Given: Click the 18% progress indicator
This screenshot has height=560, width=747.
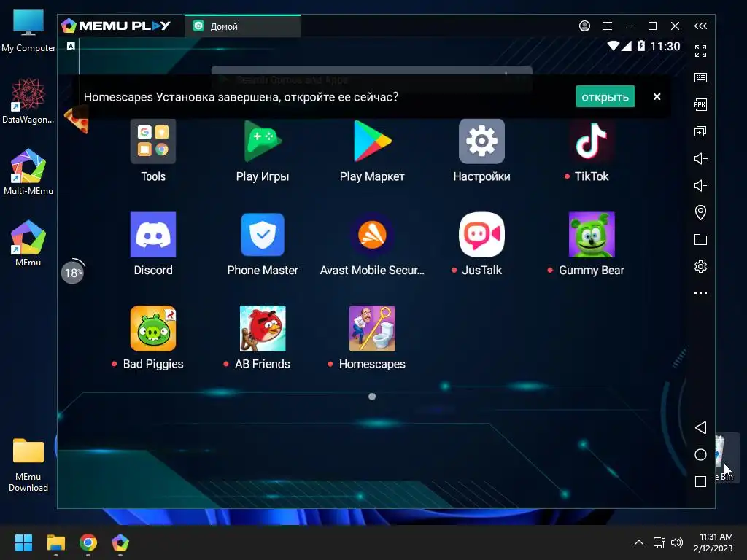Looking at the screenshot, I should [73, 273].
